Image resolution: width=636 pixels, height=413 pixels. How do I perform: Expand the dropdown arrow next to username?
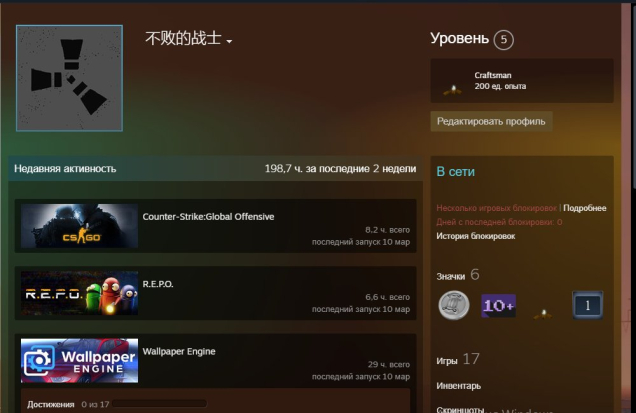click(x=229, y=42)
